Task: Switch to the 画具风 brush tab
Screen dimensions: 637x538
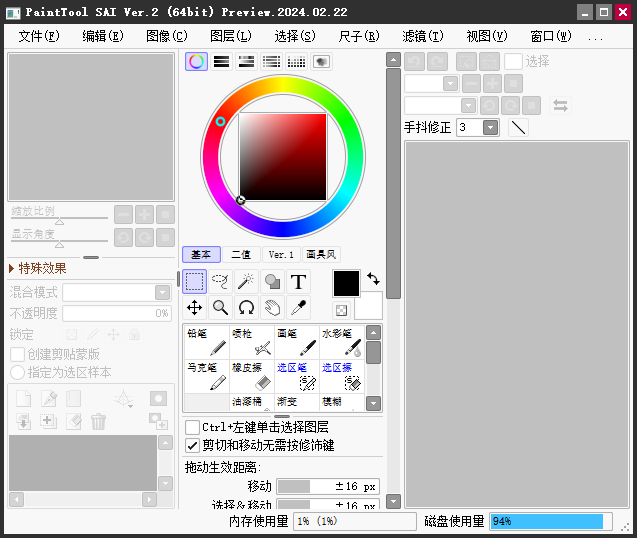Action: coord(321,254)
